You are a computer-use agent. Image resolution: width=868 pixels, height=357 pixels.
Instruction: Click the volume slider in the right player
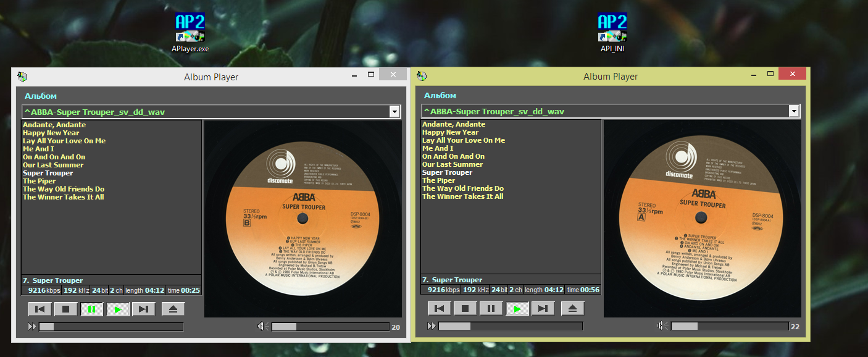coord(729,326)
